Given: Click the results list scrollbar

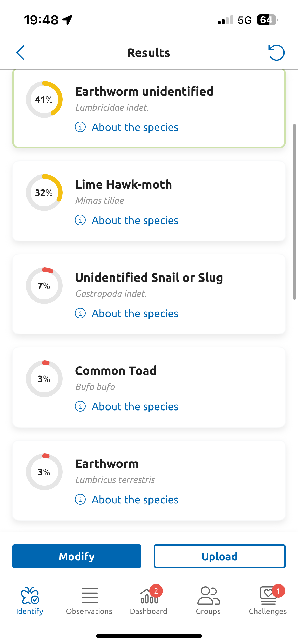Looking at the screenshot, I should click(294, 212).
